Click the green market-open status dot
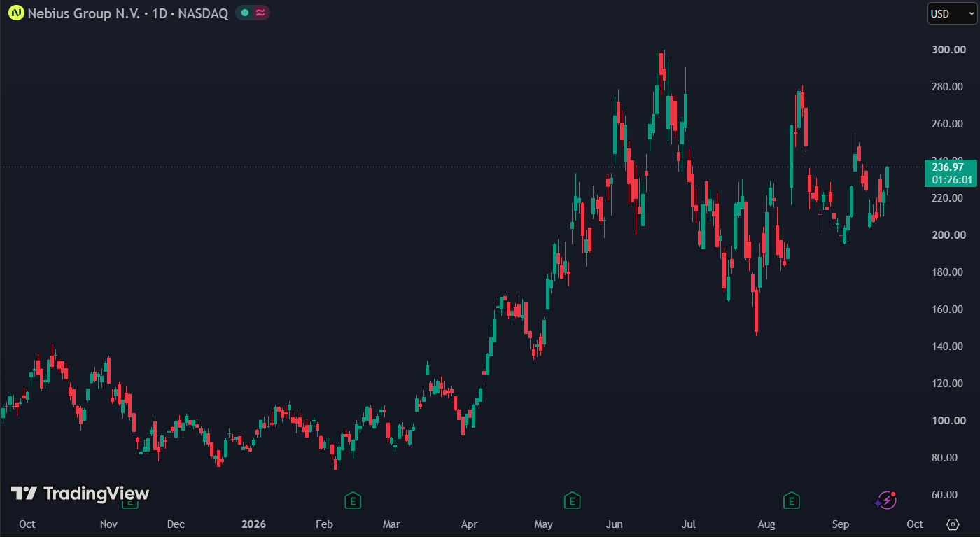Screen dimensions: 980x537 pyautogui.click(x=244, y=13)
